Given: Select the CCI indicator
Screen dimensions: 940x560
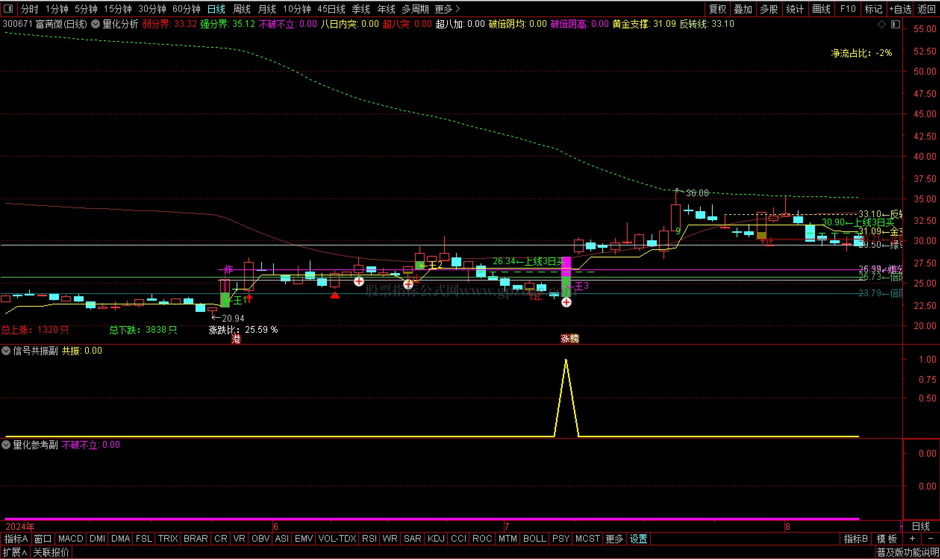Looking at the screenshot, I should (x=459, y=539).
